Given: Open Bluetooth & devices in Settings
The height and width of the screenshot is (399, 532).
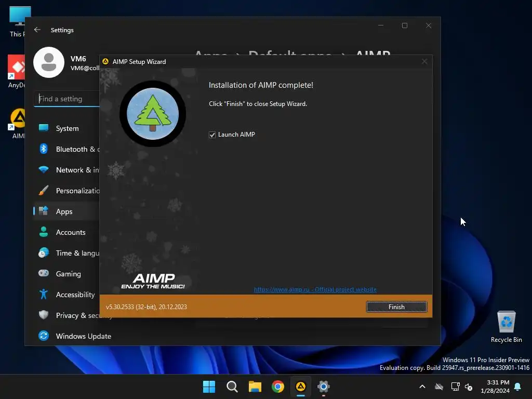Looking at the screenshot, I should pyautogui.click(x=67, y=149).
